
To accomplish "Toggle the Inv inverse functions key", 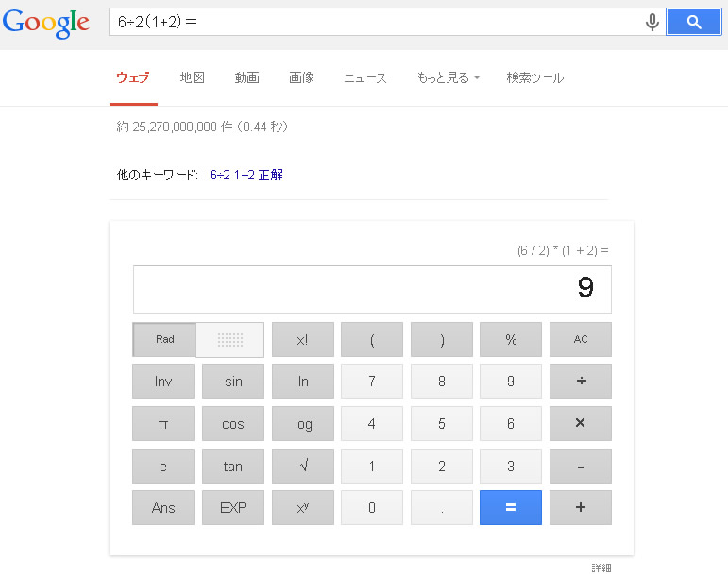I will (x=163, y=382).
